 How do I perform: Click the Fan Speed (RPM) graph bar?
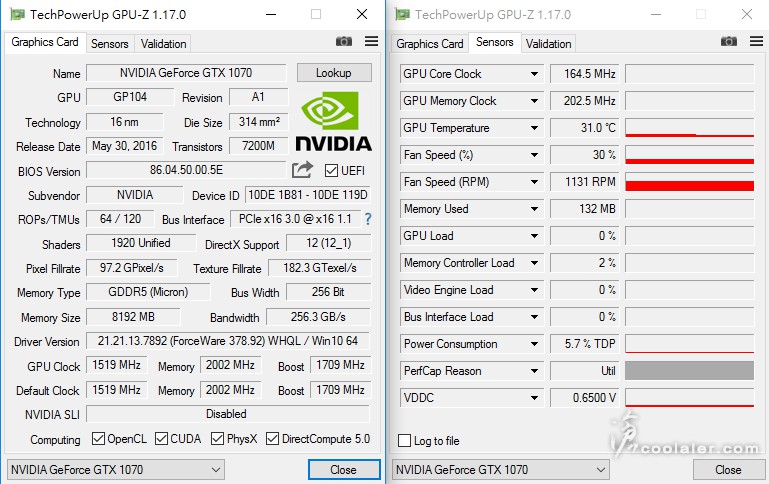point(690,182)
